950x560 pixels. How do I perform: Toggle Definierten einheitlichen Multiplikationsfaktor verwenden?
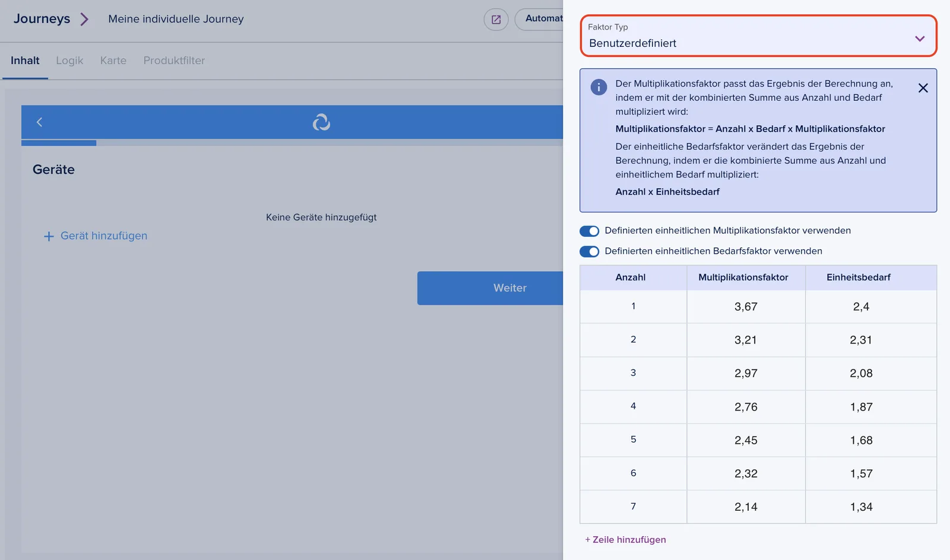pos(590,231)
